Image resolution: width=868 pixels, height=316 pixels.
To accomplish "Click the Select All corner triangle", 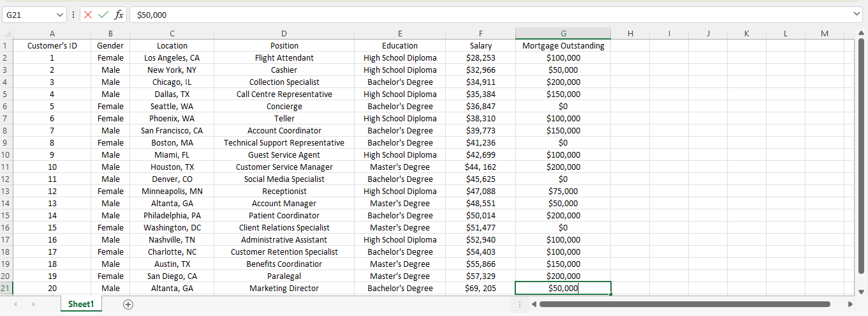I will click(x=7, y=34).
